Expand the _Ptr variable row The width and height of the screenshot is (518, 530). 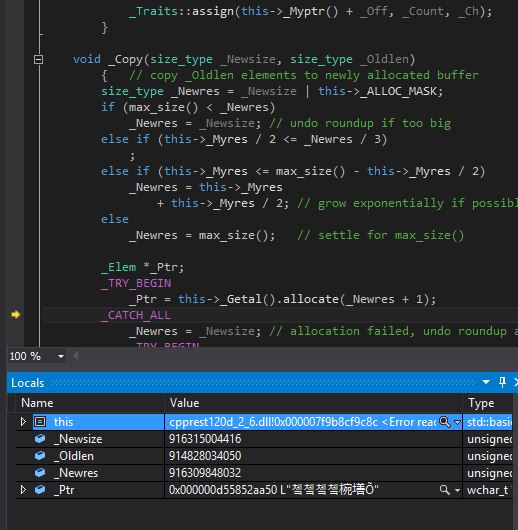coord(23,489)
